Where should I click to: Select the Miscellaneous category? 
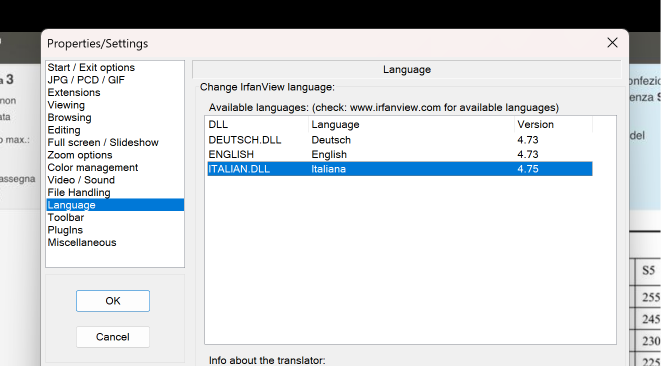pos(115,242)
